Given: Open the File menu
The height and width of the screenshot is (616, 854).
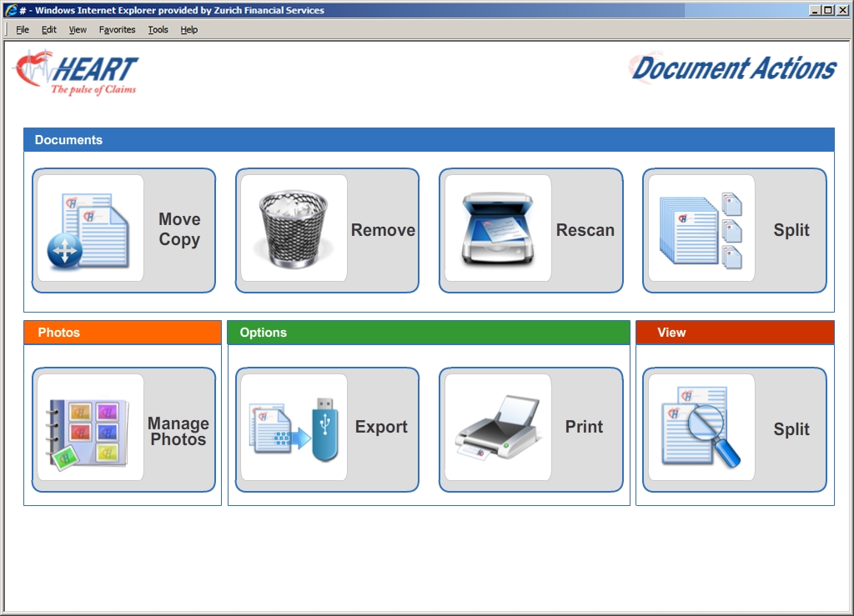Looking at the screenshot, I should (23, 29).
